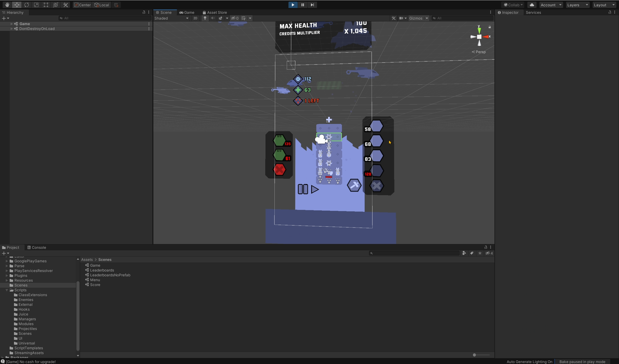
Task: Click the red hexagon button in game UI
Action: point(279,169)
